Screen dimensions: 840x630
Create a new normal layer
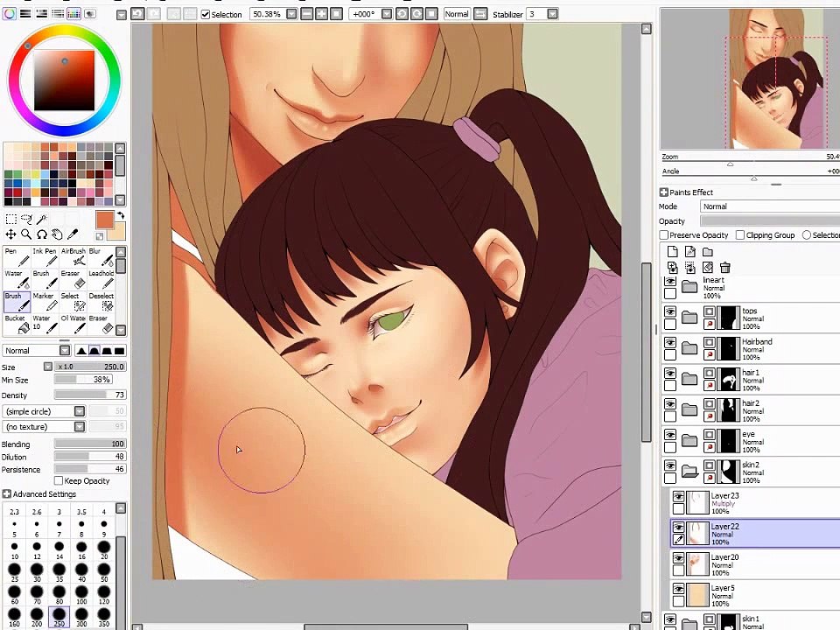(x=673, y=251)
